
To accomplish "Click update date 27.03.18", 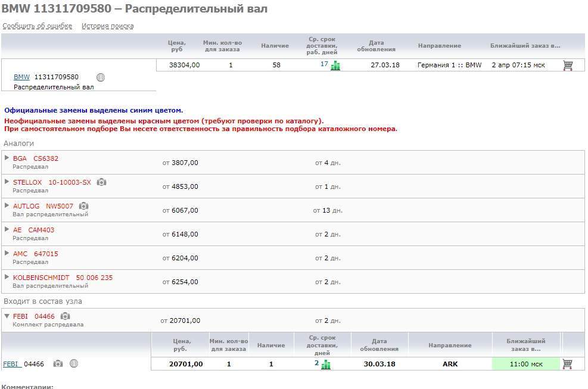I will point(385,65).
